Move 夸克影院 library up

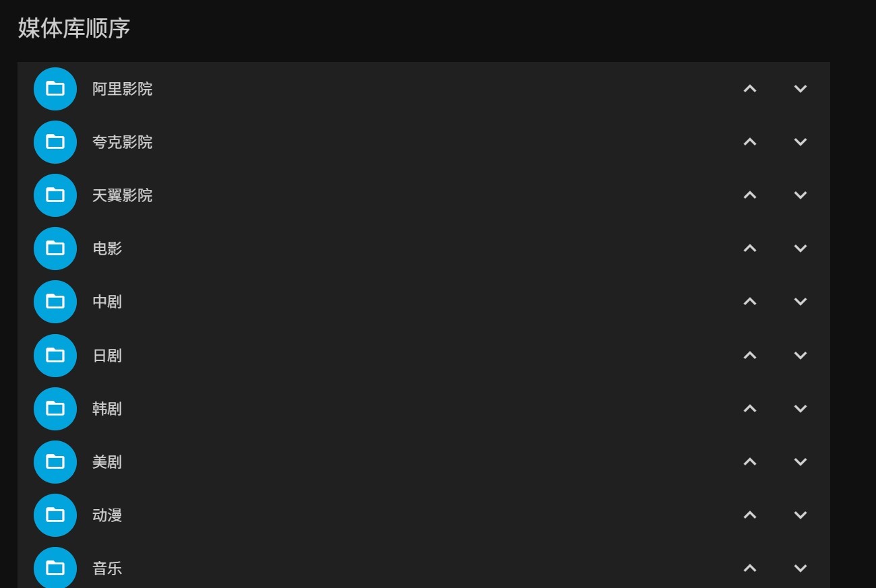(750, 142)
